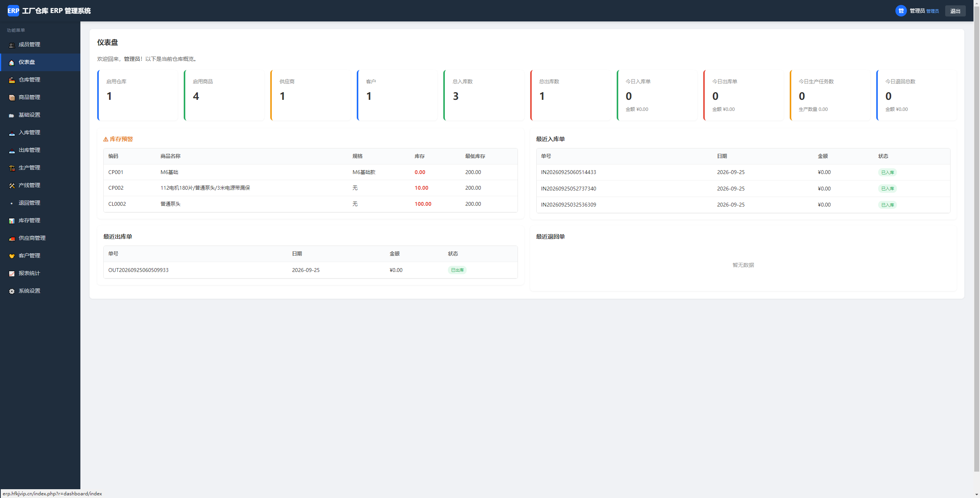980x498 pixels.
Task: Click product code CP001 in warning table
Action: click(116, 173)
